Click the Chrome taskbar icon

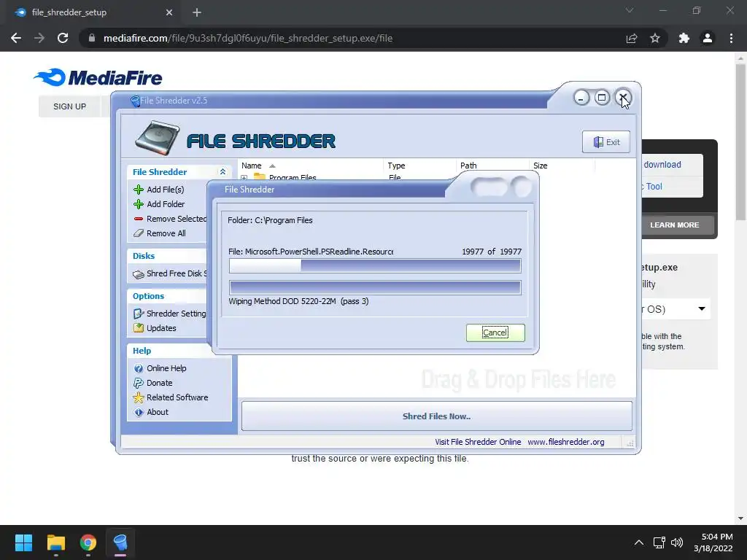pos(88,542)
